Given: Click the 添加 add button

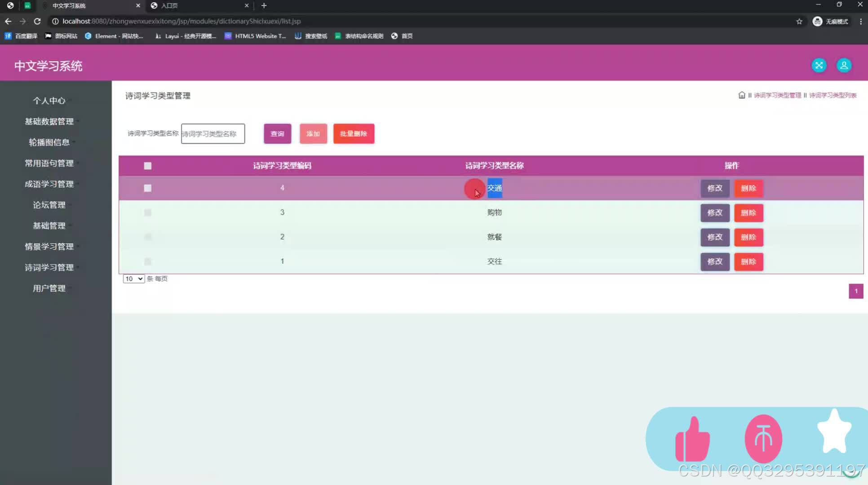Looking at the screenshot, I should tap(313, 134).
